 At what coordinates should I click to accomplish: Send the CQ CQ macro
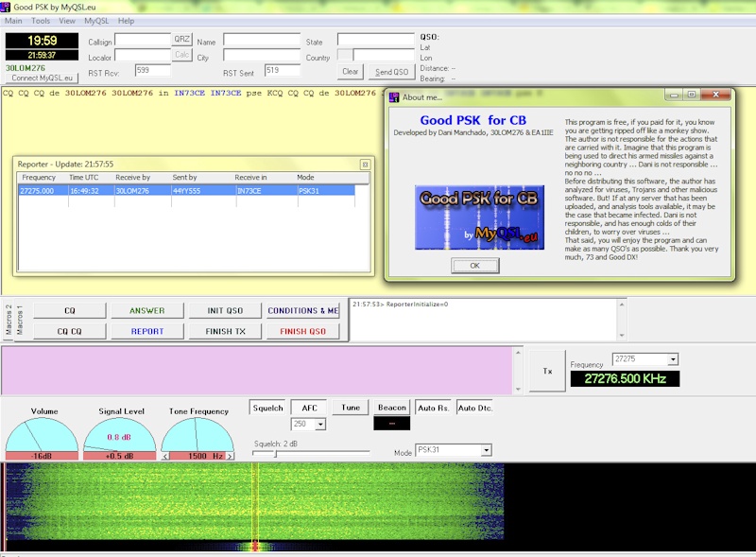[69, 331]
